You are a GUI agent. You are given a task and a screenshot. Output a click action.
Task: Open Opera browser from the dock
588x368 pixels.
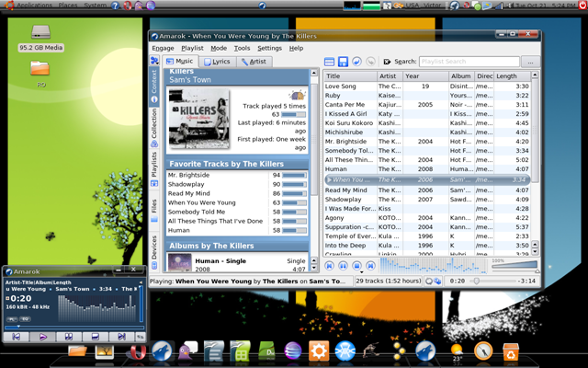(x=137, y=352)
